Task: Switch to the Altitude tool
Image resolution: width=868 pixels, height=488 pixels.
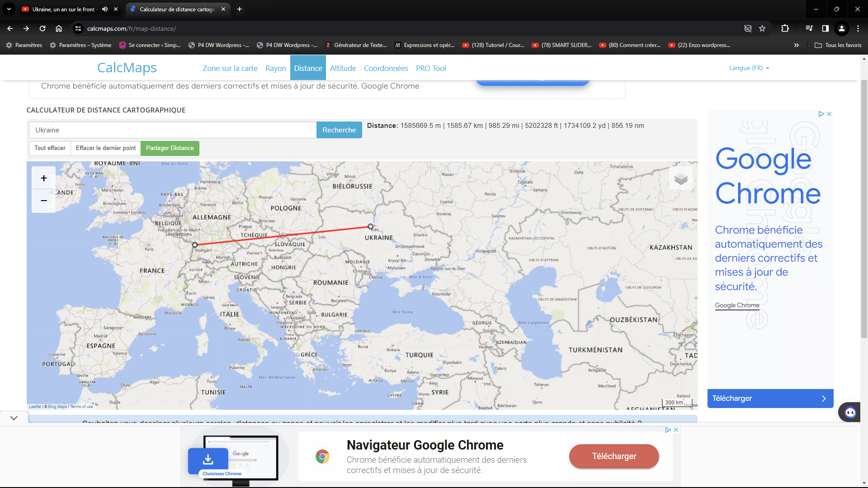Action: click(343, 68)
